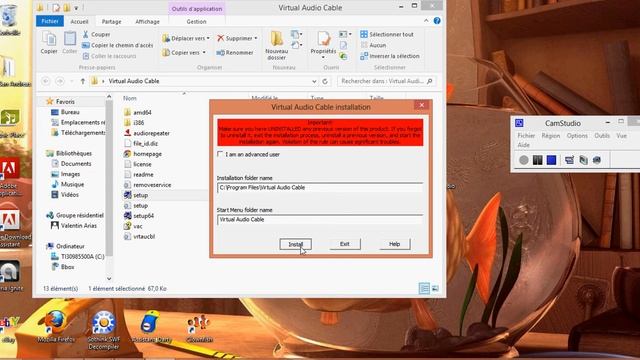Open the Région menu in CamStudio
The image size is (640, 360).
[x=551, y=136]
